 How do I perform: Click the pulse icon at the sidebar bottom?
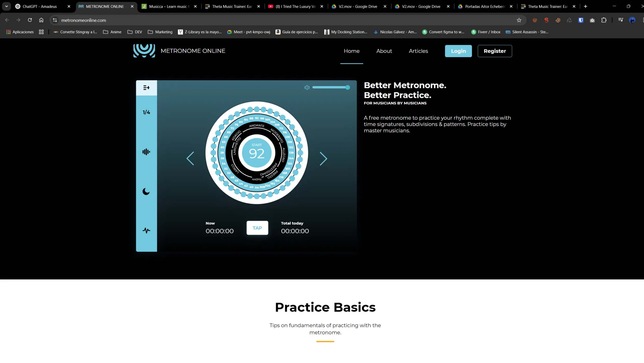click(146, 230)
